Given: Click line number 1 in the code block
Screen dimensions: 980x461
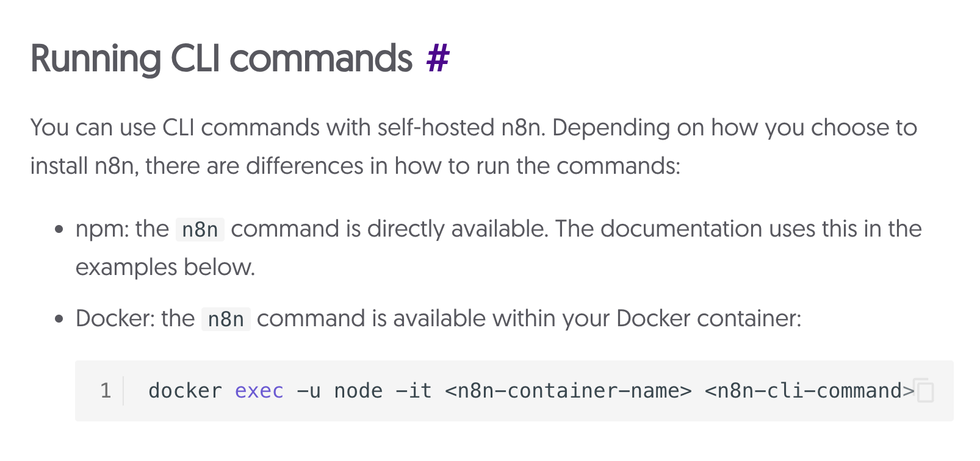Looking at the screenshot, I should pyautogui.click(x=106, y=390).
